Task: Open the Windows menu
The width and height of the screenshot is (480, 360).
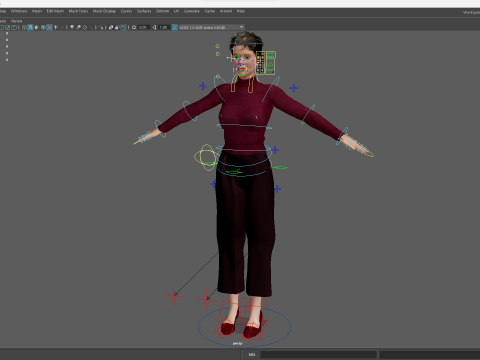Action: (19, 11)
